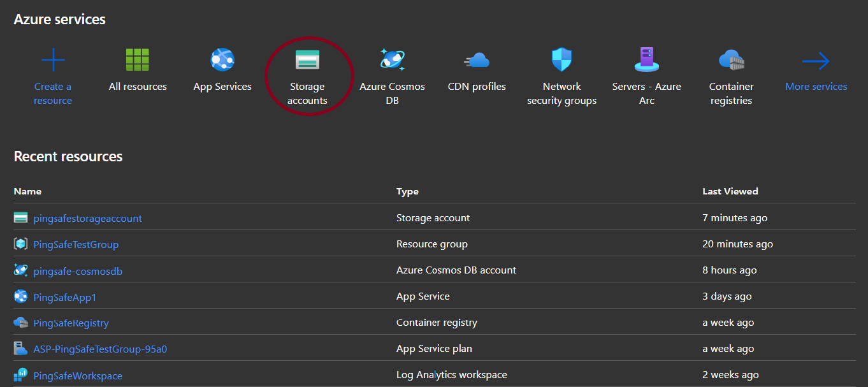Open the Azure Cosmos DB icon

click(392, 59)
